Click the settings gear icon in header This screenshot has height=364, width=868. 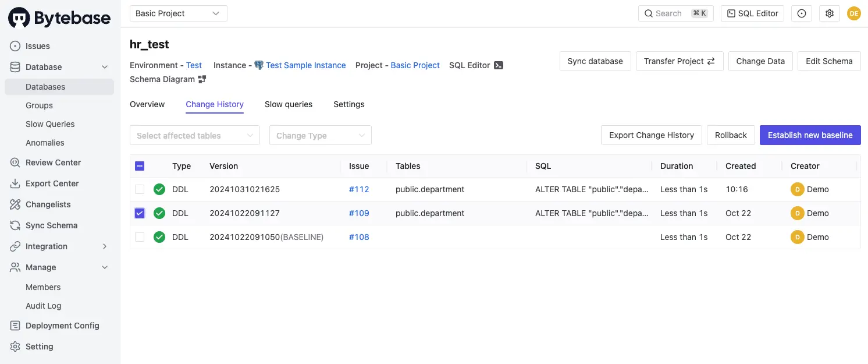coord(830,13)
